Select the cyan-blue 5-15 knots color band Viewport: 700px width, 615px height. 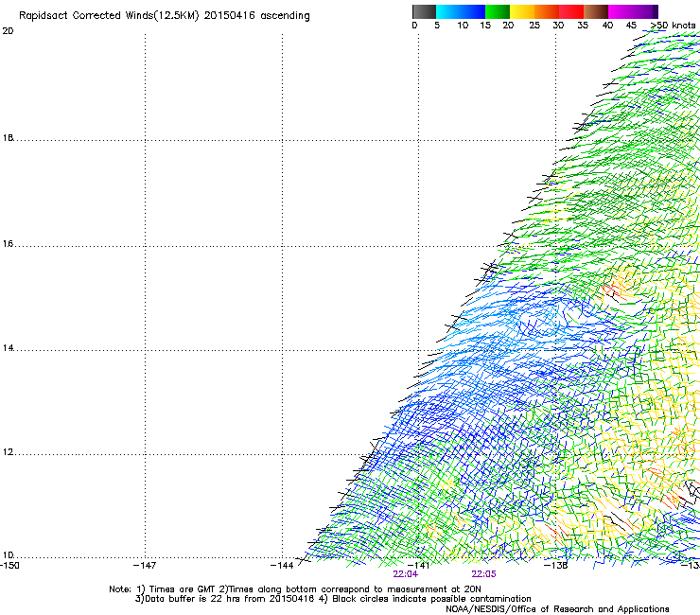point(461,11)
